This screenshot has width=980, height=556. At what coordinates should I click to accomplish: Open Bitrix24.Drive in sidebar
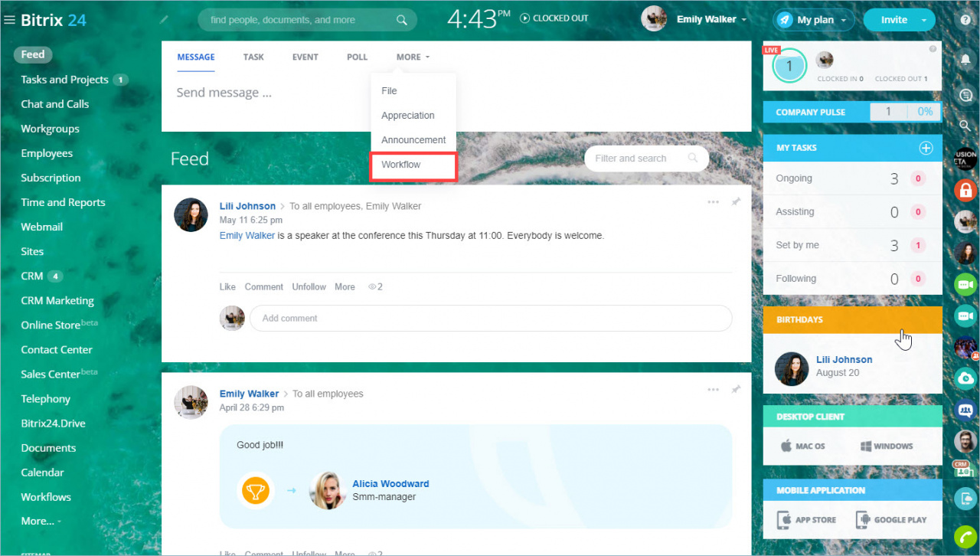tap(53, 423)
